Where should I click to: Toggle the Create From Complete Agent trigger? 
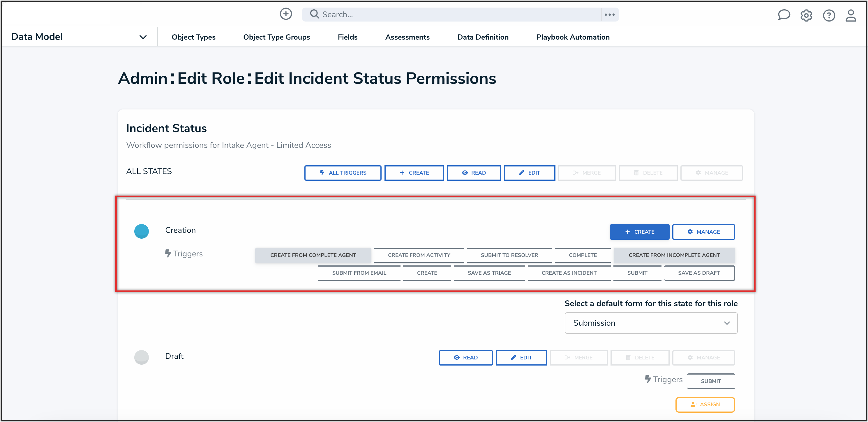313,255
